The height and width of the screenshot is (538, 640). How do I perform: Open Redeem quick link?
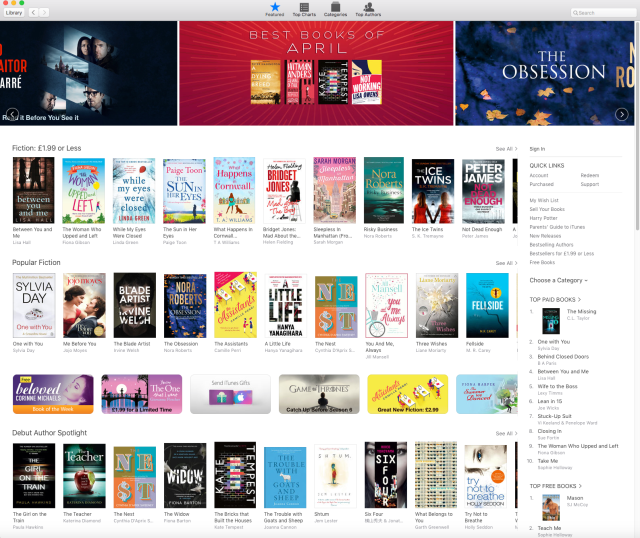click(x=590, y=175)
